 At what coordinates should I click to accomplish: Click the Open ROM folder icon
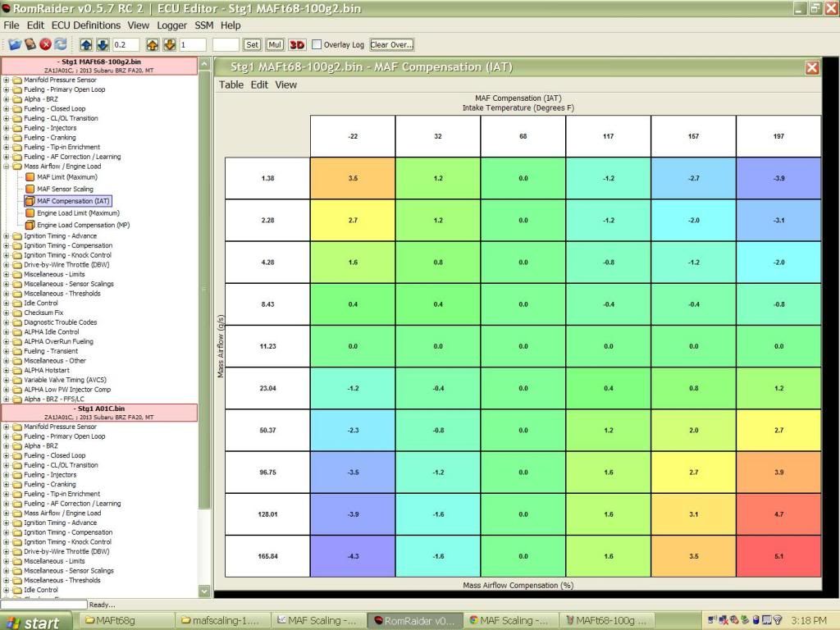16,44
